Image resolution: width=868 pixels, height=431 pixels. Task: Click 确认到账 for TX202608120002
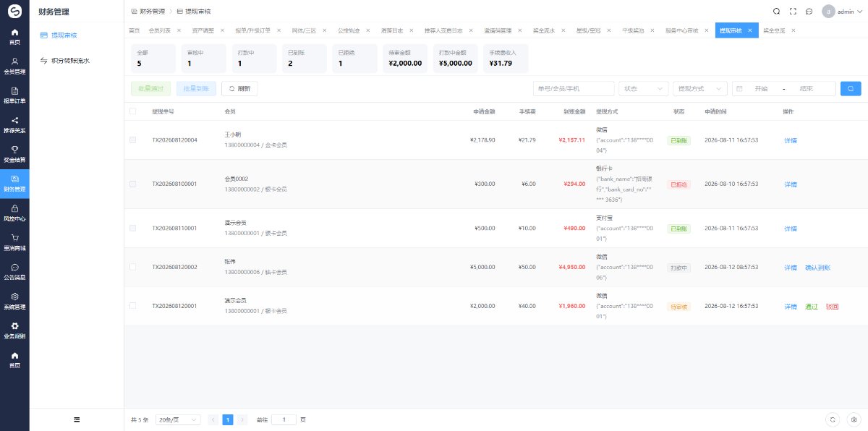(817, 268)
